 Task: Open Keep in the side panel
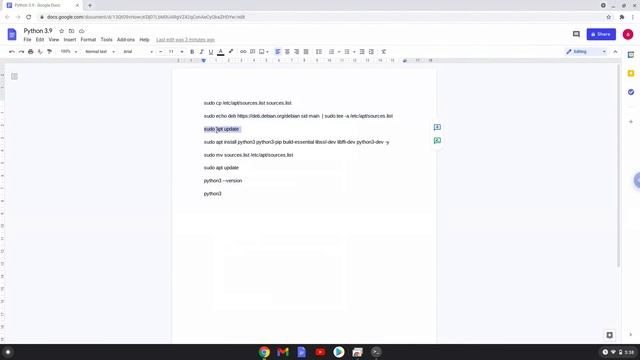click(x=631, y=73)
